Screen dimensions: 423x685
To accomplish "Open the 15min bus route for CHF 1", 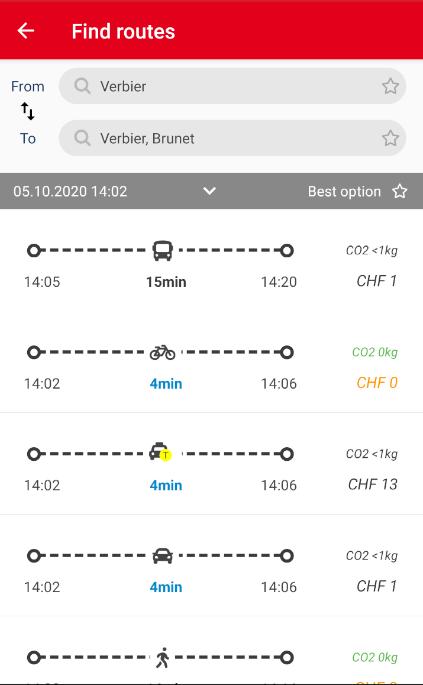I will click(x=212, y=264).
